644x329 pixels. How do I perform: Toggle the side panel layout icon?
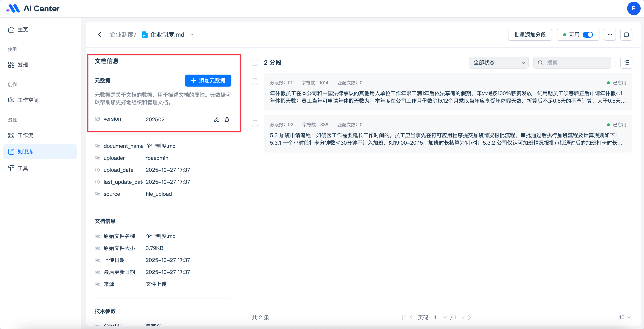point(626,34)
